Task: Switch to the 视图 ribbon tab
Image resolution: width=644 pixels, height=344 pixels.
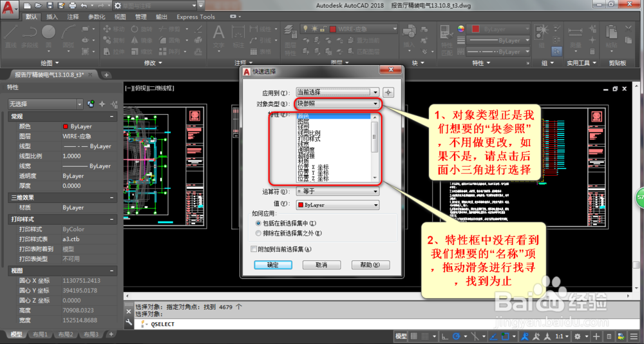Action: click(x=120, y=17)
